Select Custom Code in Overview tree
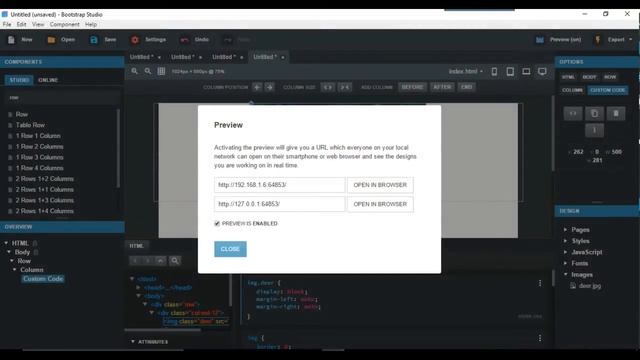Viewport: 640px width, 360px height. (43, 279)
